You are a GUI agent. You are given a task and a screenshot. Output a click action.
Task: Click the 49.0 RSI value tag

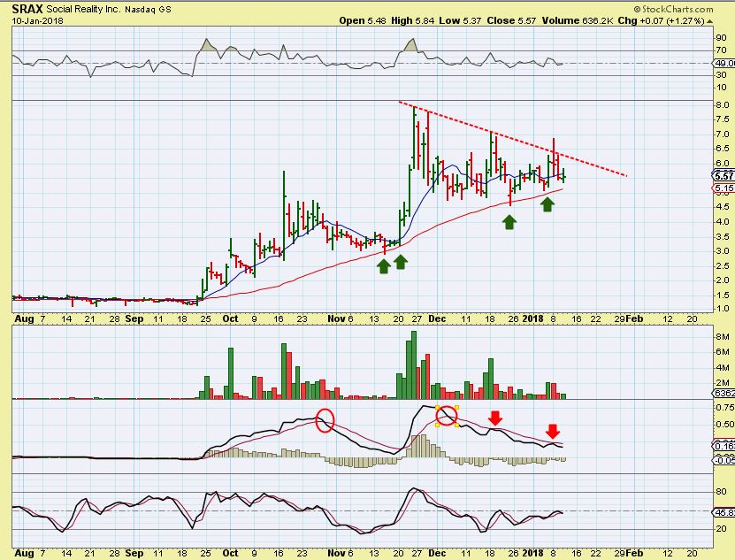724,64
